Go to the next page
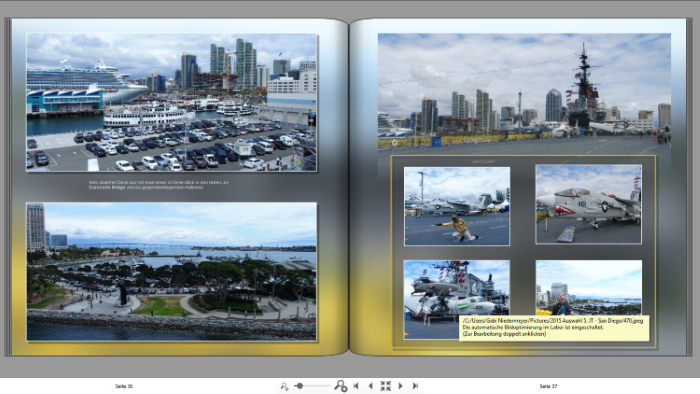Viewport: 700px width, 394px height. tap(400, 386)
